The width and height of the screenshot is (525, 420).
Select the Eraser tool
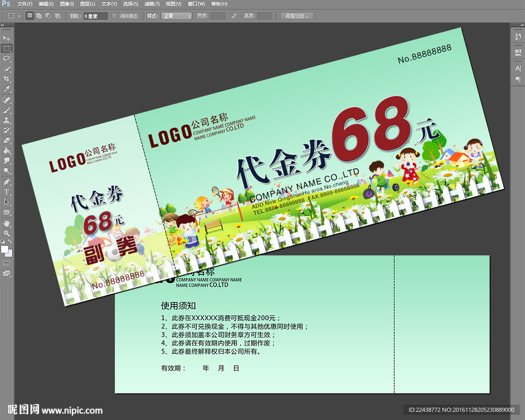click(x=7, y=141)
